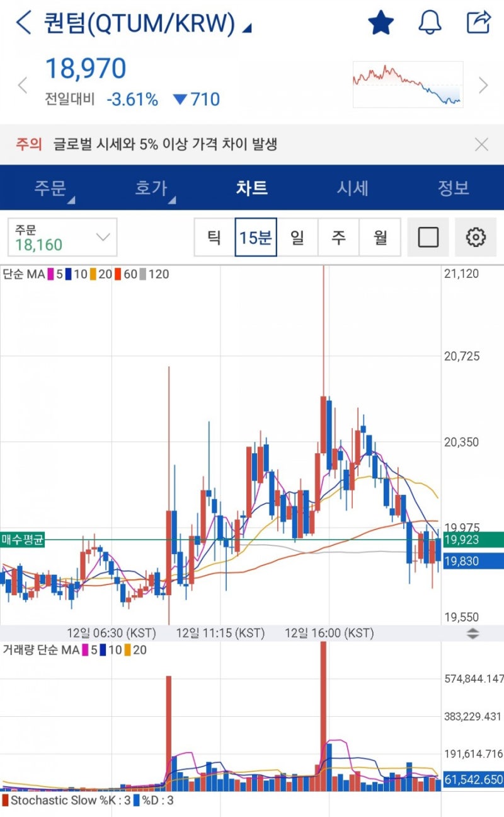Open price alerts with the bell icon
This screenshot has height=817, width=504.
(x=430, y=21)
